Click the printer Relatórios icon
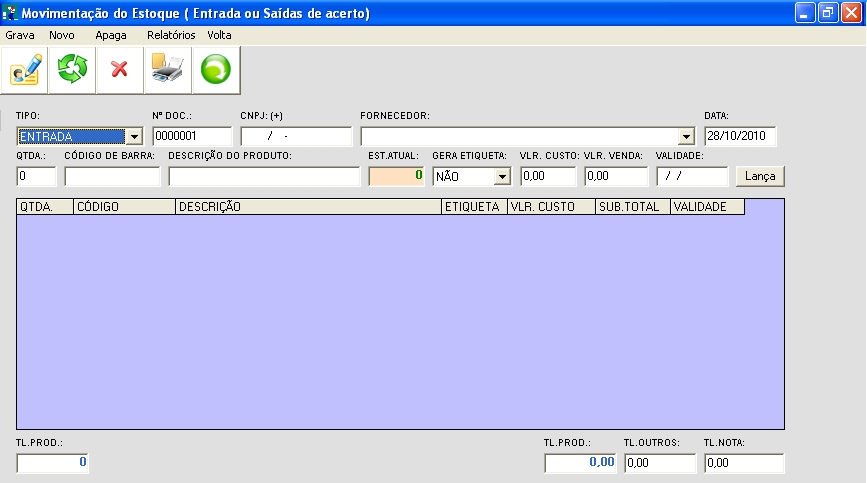Viewport: 867px width, 483px height. pos(167,70)
